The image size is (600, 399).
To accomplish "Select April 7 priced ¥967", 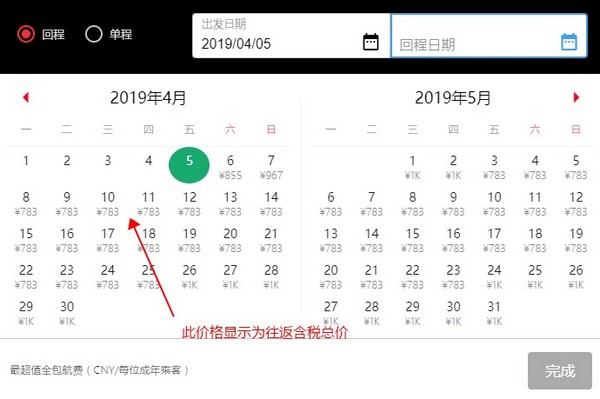I will [x=271, y=167].
